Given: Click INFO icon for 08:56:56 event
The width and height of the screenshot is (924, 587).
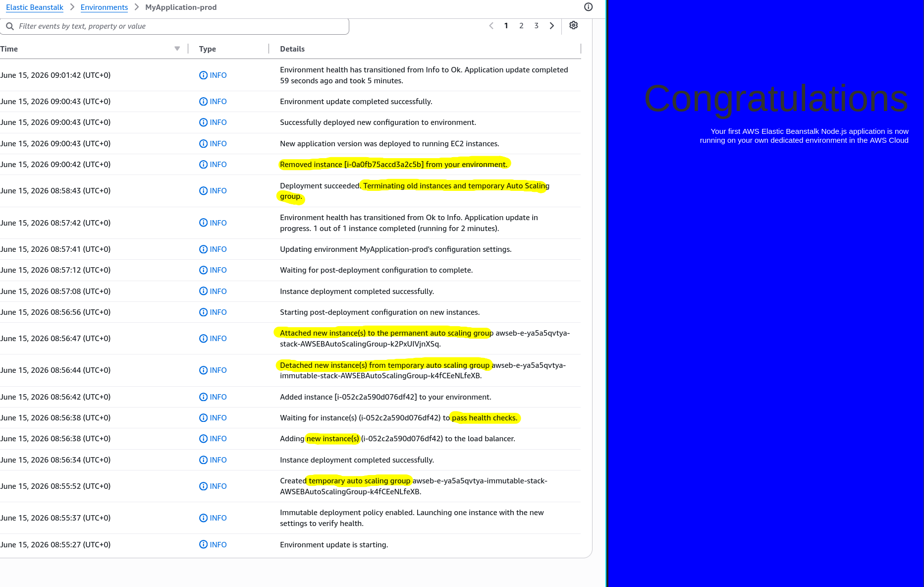Looking at the screenshot, I should 203,312.
